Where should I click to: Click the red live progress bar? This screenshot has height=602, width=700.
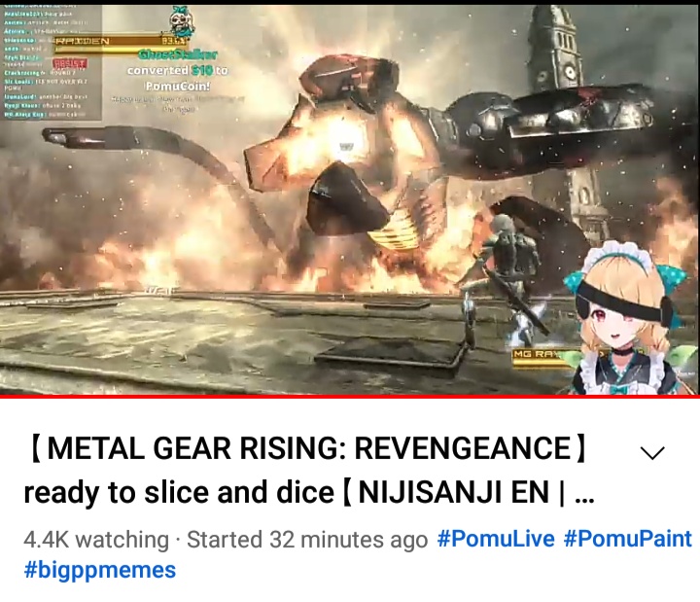pyautogui.click(x=350, y=396)
